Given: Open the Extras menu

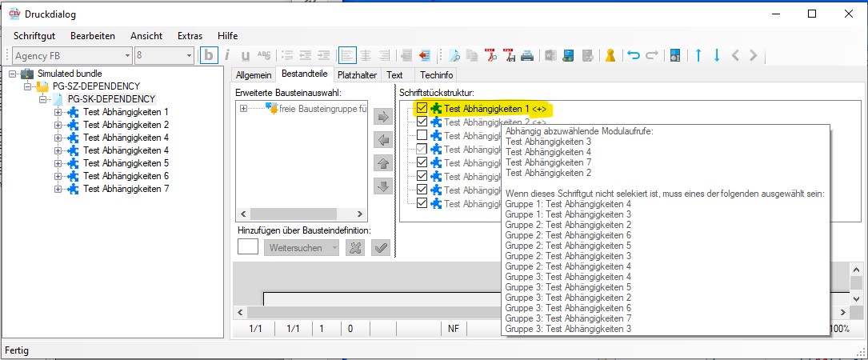Looking at the screenshot, I should [x=190, y=36].
